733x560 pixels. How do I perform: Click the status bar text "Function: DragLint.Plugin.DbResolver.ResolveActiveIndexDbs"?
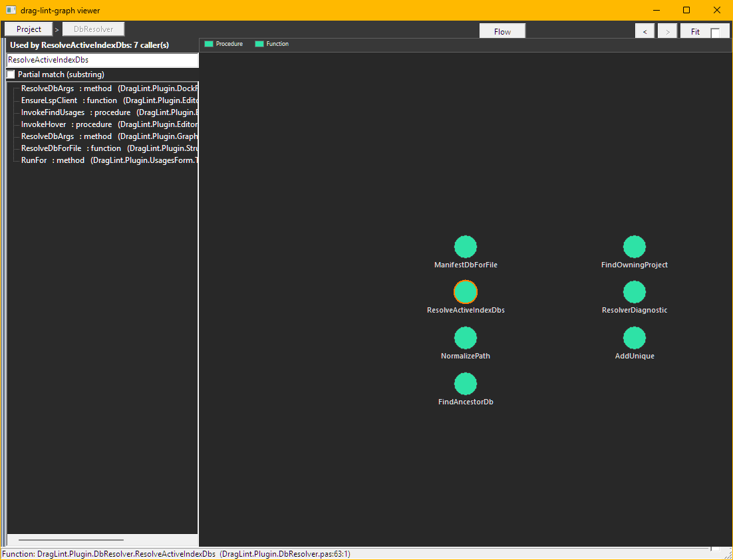109,554
